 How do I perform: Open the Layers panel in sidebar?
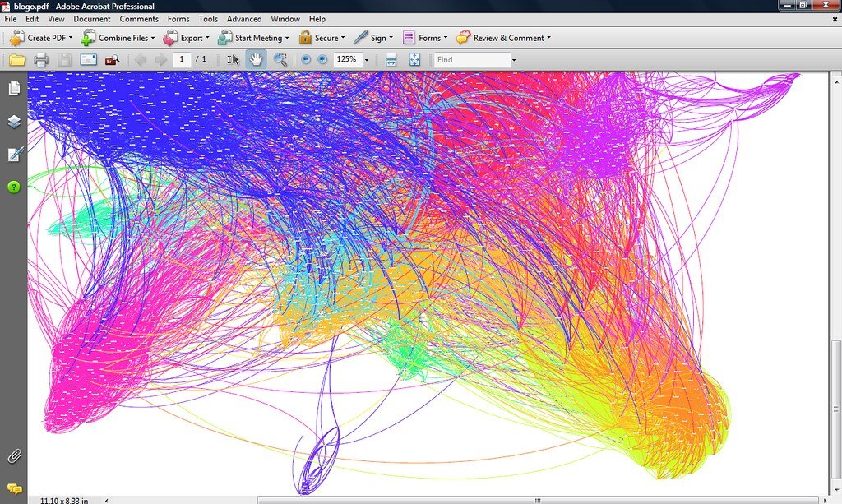pyautogui.click(x=14, y=122)
